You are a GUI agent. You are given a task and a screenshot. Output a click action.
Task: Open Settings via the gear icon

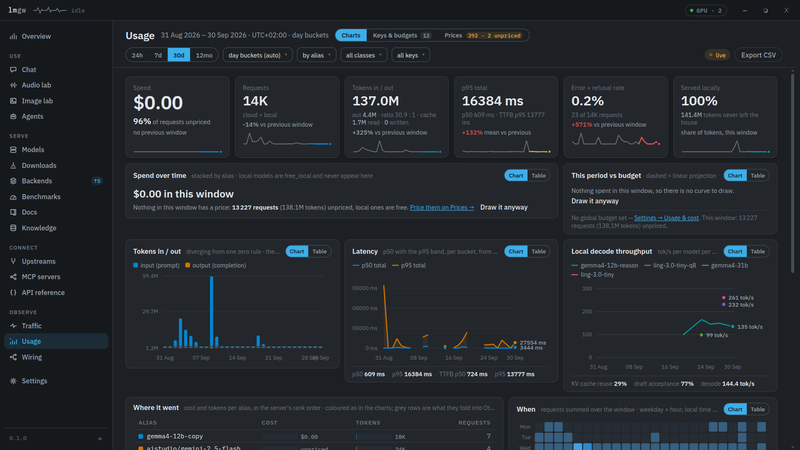(x=13, y=381)
